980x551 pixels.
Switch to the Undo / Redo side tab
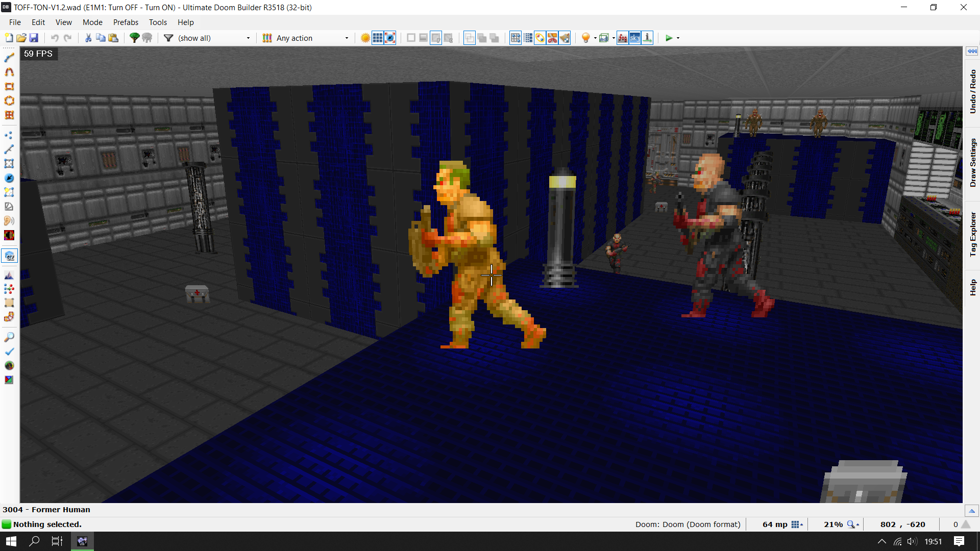pos(972,92)
